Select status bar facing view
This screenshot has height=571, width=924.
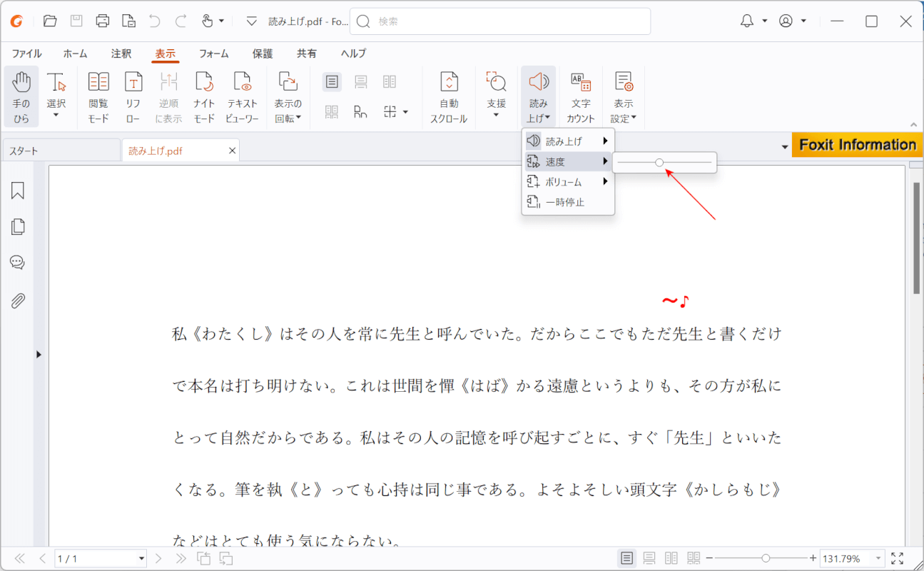(671, 558)
